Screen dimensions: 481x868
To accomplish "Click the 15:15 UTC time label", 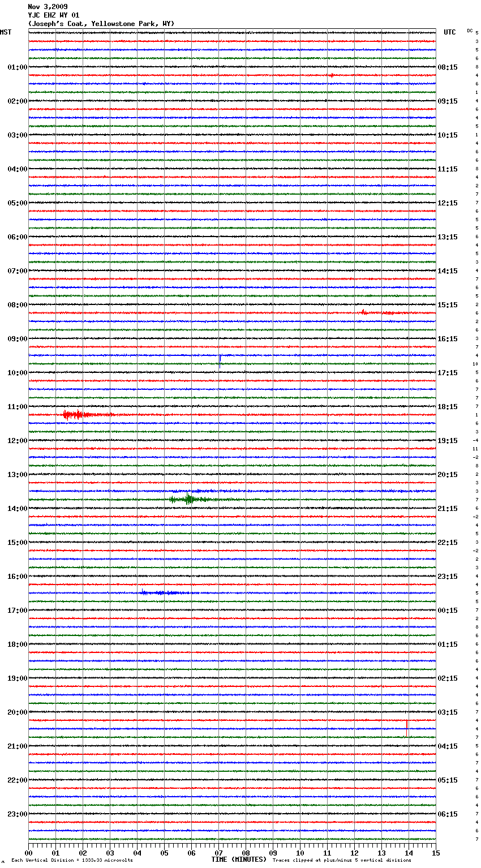I will [x=448, y=305].
